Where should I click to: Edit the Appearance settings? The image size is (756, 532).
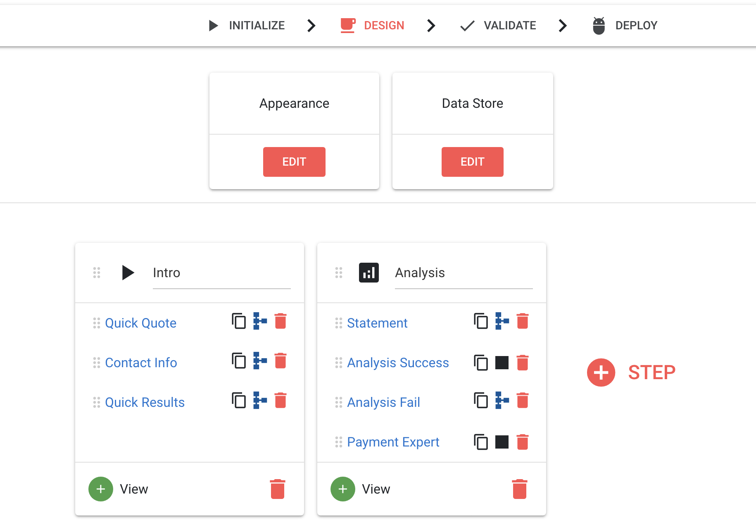pyautogui.click(x=294, y=162)
